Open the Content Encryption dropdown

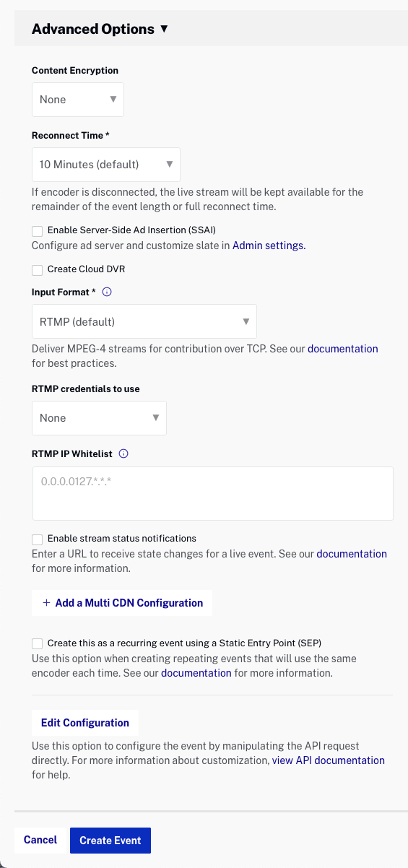[x=78, y=100]
